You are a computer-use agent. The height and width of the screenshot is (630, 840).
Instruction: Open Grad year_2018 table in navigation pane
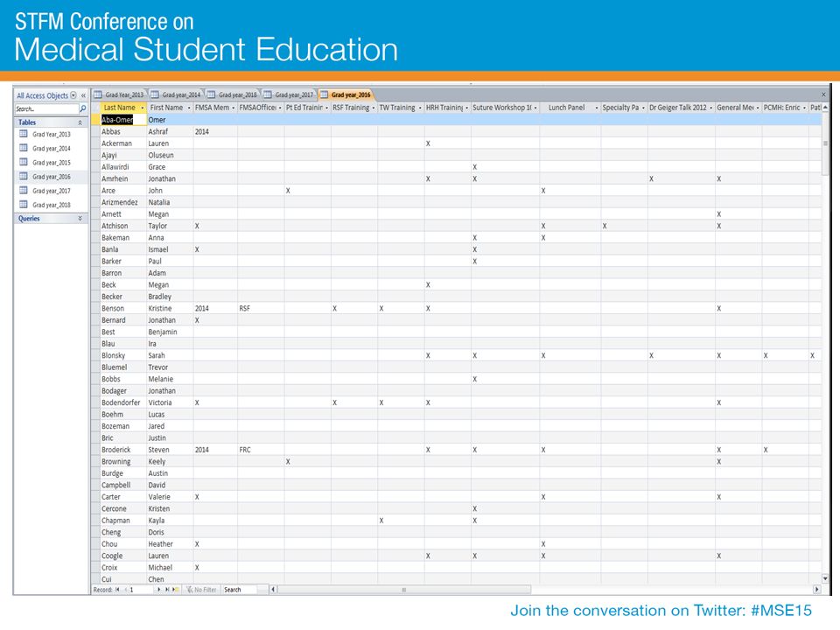[51, 205]
